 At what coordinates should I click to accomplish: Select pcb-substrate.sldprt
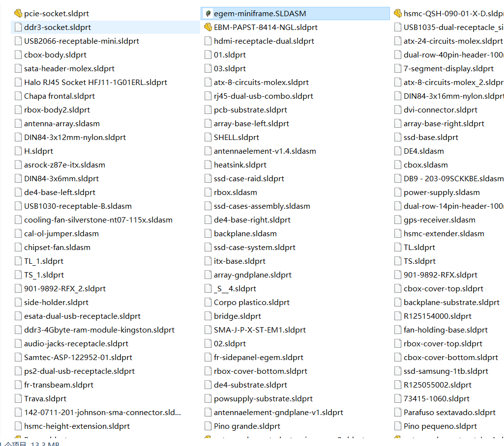click(250, 110)
